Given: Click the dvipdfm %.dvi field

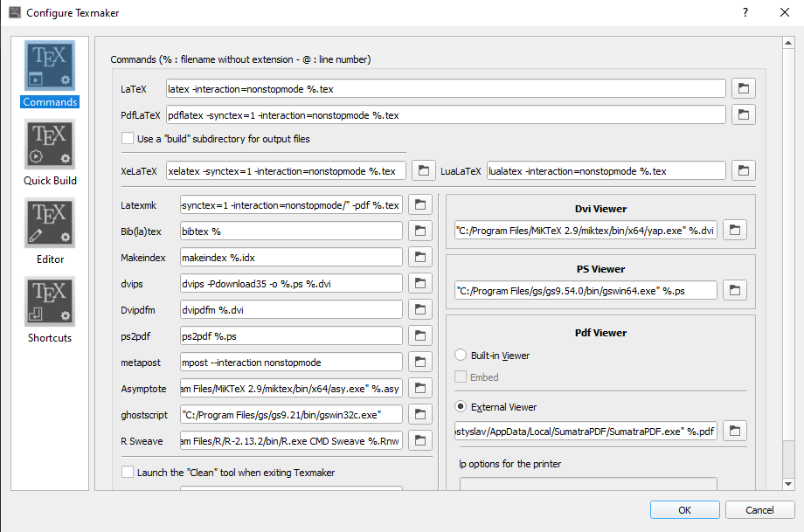Looking at the screenshot, I should [x=291, y=309].
